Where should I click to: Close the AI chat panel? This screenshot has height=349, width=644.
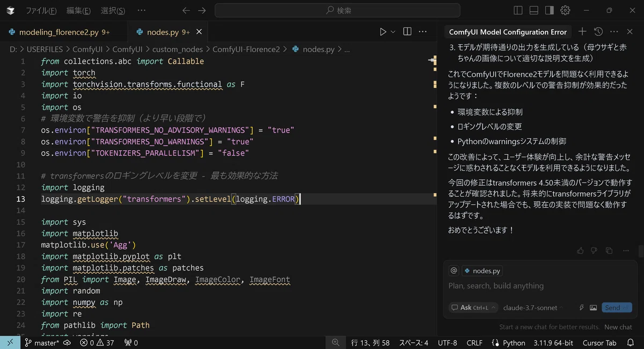(x=630, y=32)
